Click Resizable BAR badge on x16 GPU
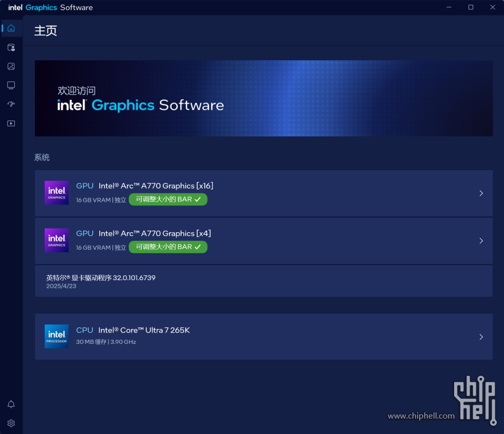The height and width of the screenshot is (434, 504). coord(168,199)
